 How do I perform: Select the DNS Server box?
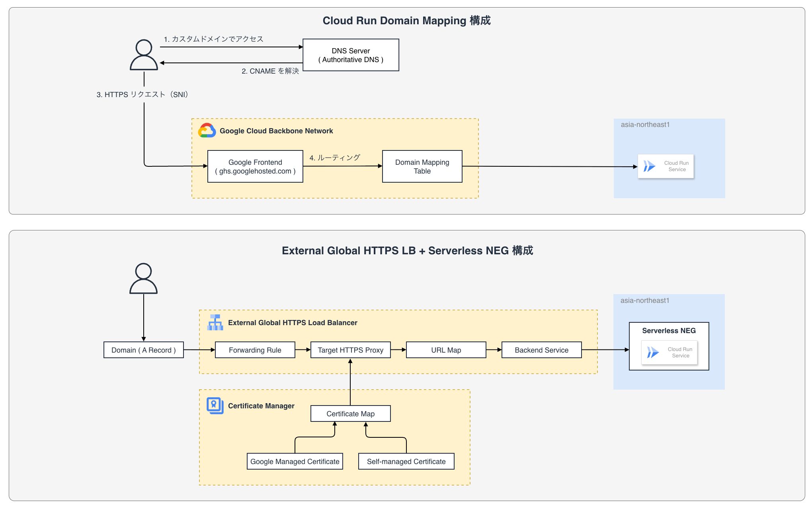pos(351,55)
